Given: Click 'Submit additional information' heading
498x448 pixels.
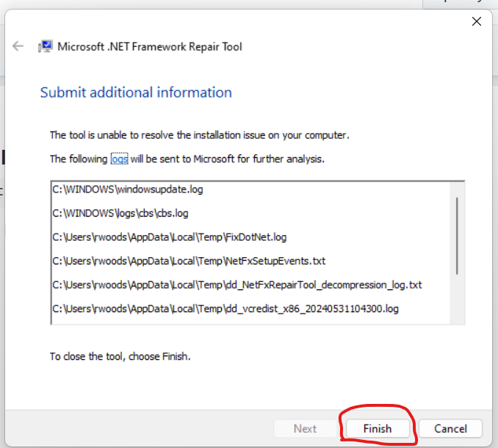Looking at the screenshot, I should tap(136, 93).
